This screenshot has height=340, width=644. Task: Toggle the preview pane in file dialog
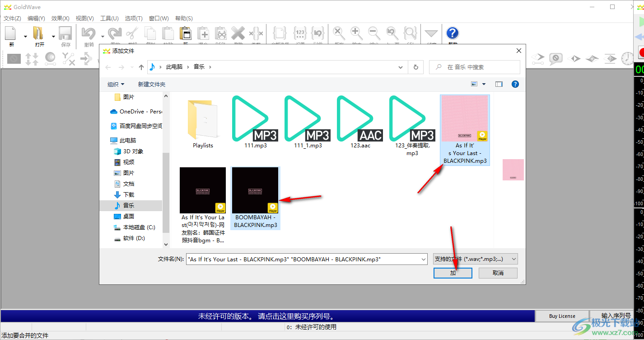click(x=499, y=84)
